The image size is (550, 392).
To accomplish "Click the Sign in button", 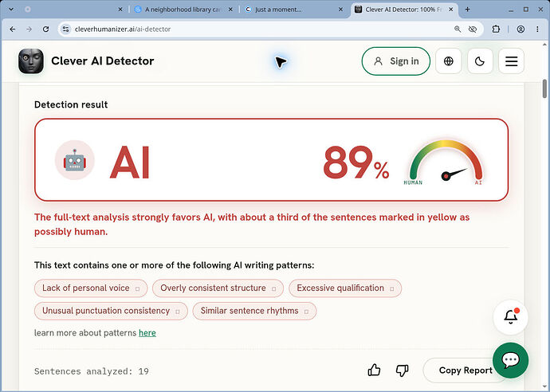I will tap(396, 61).
